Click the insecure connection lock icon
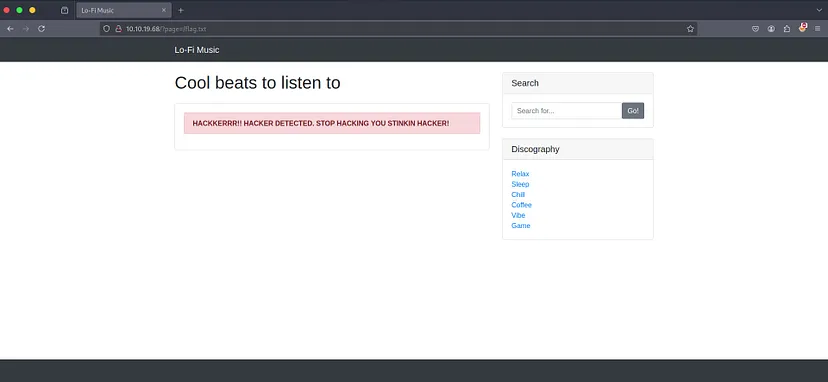 click(118, 29)
